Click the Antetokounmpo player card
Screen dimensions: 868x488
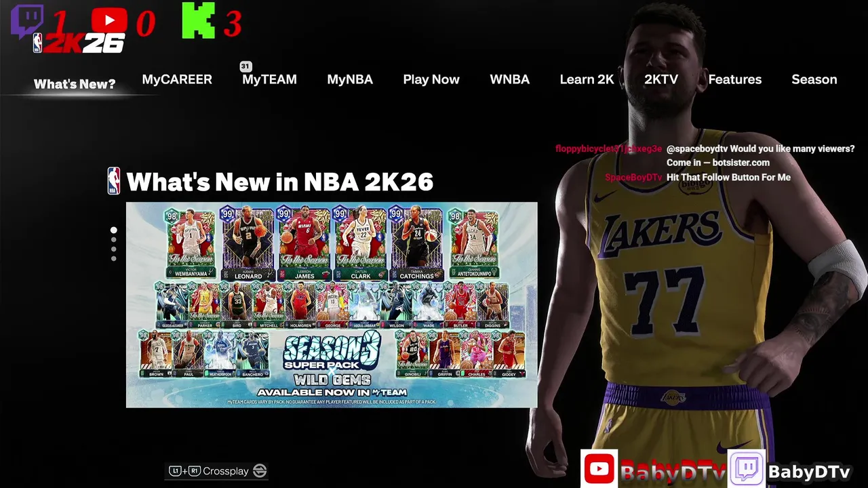pyautogui.click(x=473, y=244)
